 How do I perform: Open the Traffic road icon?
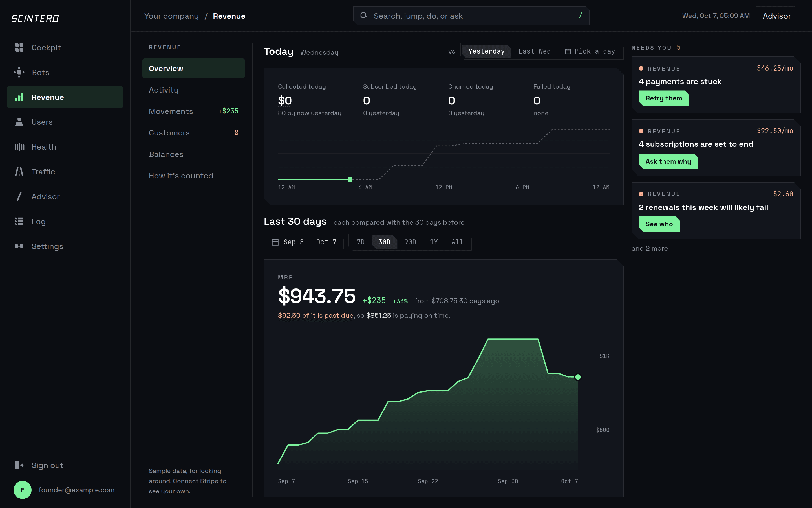(19, 172)
